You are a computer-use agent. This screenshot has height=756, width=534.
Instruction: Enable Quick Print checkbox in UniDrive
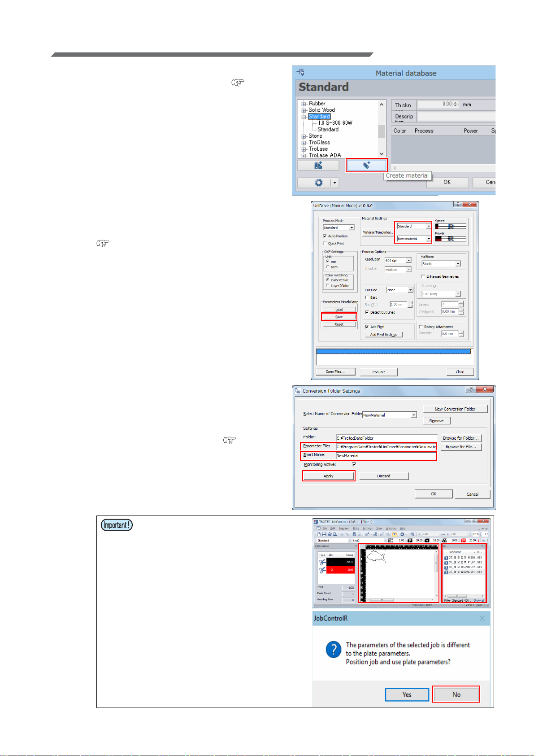click(325, 244)
